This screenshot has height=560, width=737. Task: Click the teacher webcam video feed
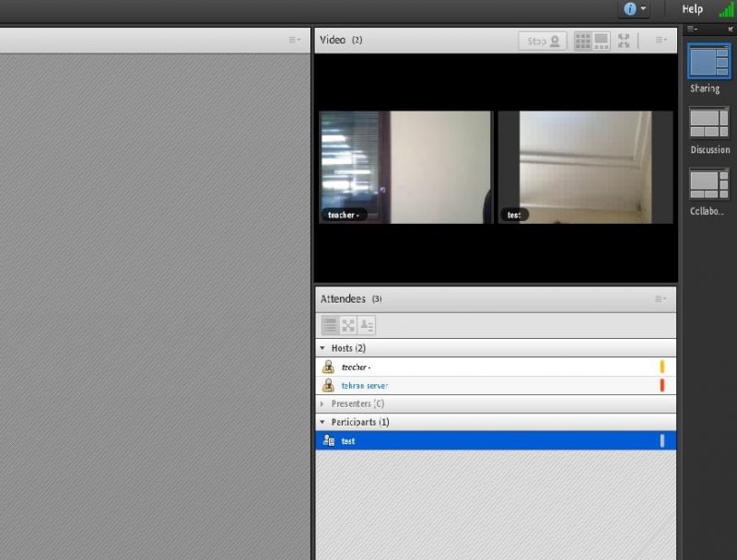(x=405, y=167)
